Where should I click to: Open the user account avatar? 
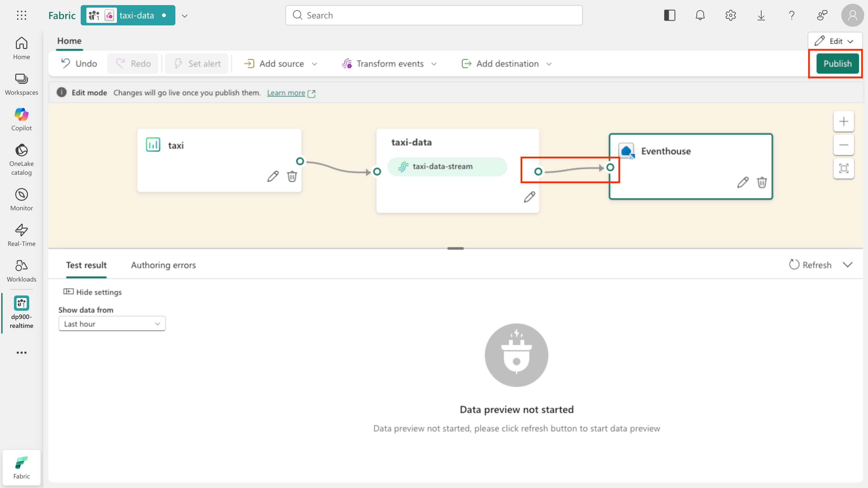coord(852,15)
